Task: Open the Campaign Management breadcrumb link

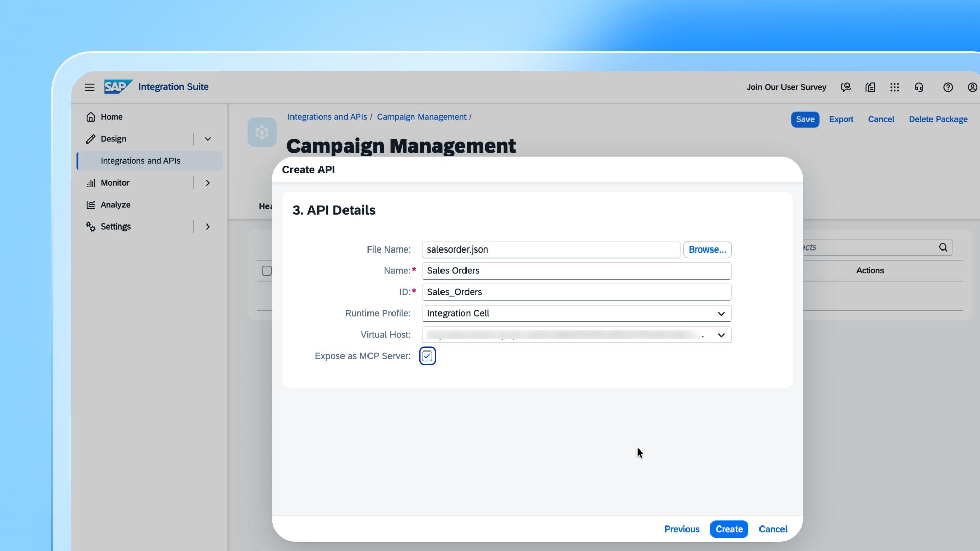Action: [422, 117]
